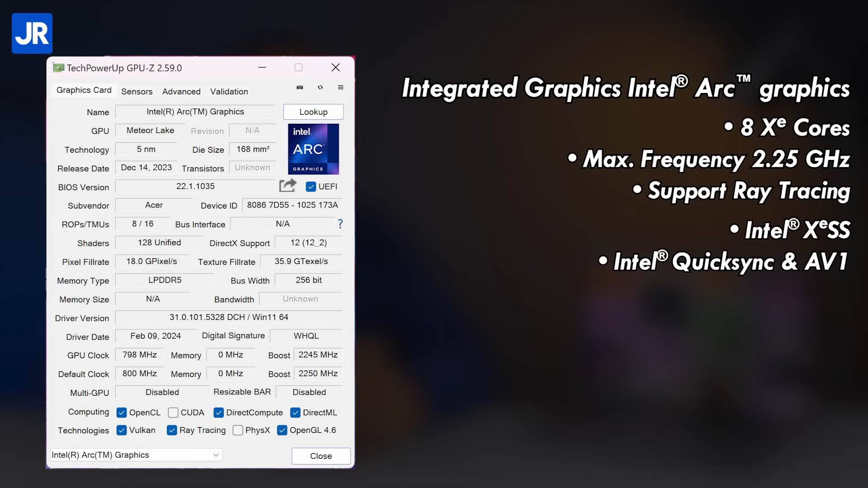Image resolution: width=868 pixels, height=488 pixels.
Task: Click the refresh icon in GPU-Z toolbar
Action: [321, 88]
